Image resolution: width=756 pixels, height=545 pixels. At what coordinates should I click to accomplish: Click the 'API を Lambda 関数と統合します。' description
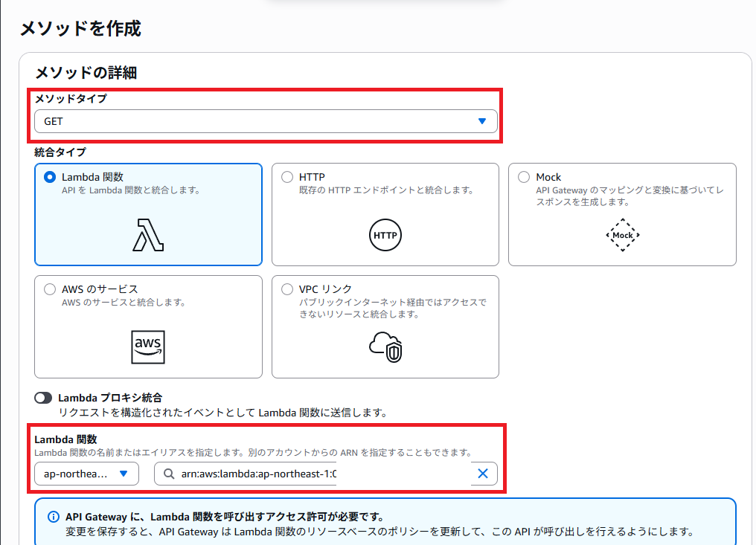click(x=131, y=190)
